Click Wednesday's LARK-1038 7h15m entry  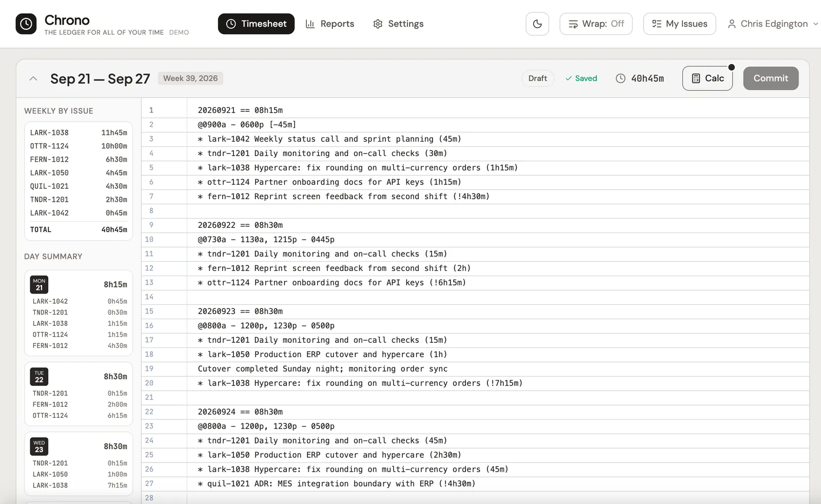[x=80, y=485]
